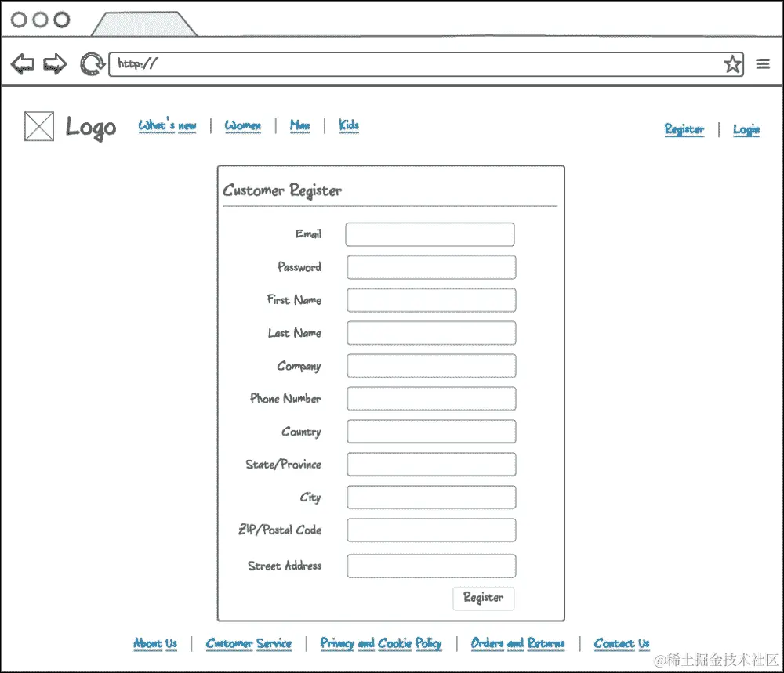Focus the ZIP/Postal Code field
The height and width of the screenshot is (673, 784).
click(x=431, y=530)
